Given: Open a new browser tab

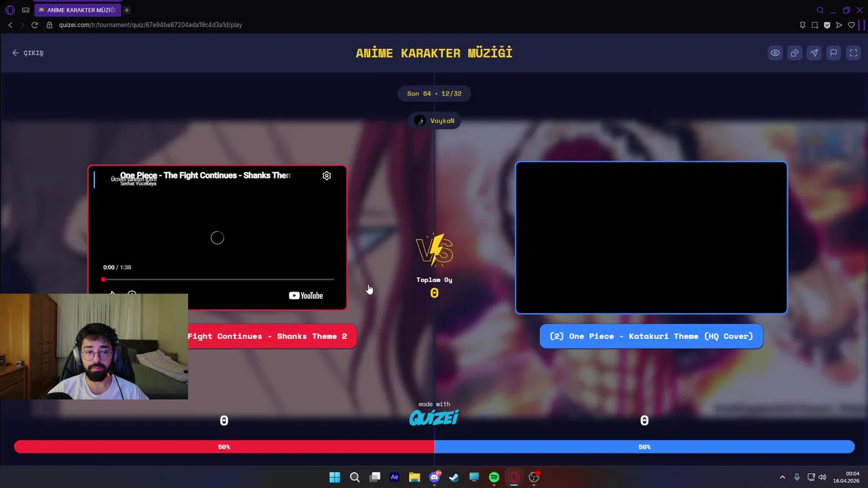Looking at the screenshot, I should [126, 10].
